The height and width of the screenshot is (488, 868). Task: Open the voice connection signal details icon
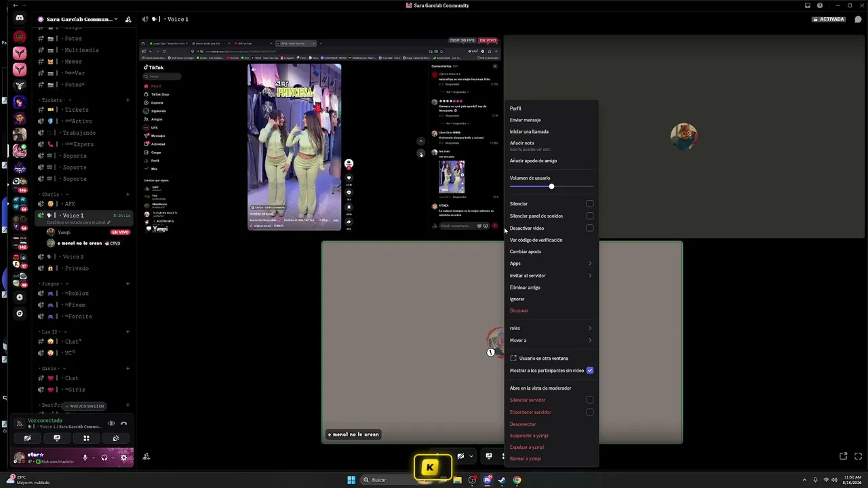tap(20, 424)
